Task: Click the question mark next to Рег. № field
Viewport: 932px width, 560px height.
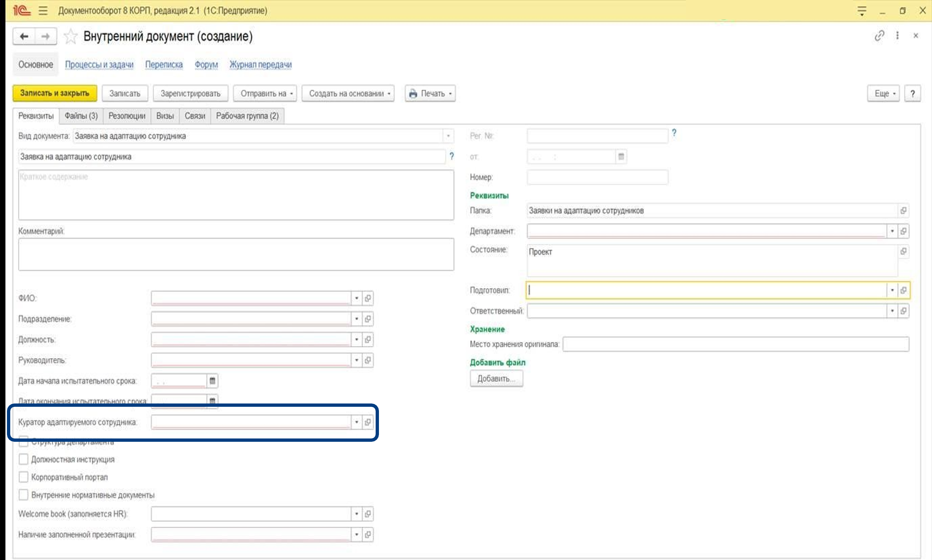Action: (674, 133)
